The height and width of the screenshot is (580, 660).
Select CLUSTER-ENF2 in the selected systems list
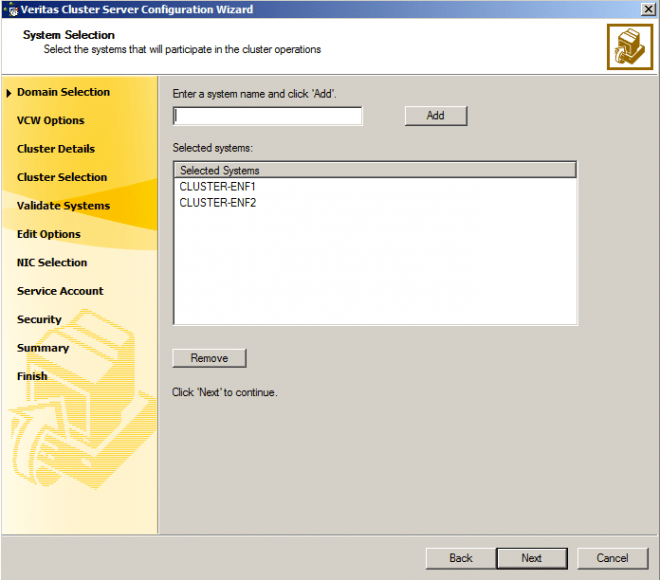coord(218,203)
